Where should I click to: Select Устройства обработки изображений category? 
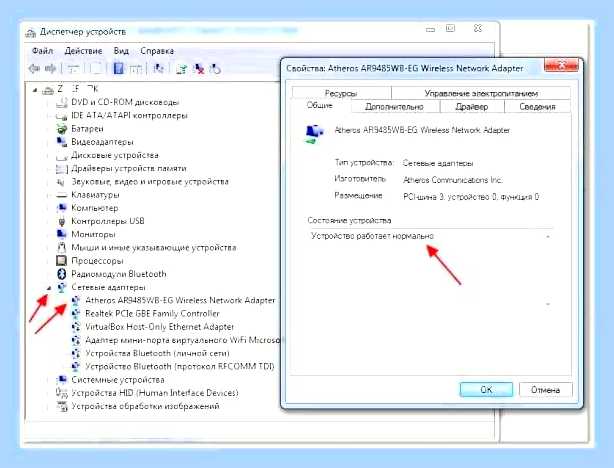145,406
